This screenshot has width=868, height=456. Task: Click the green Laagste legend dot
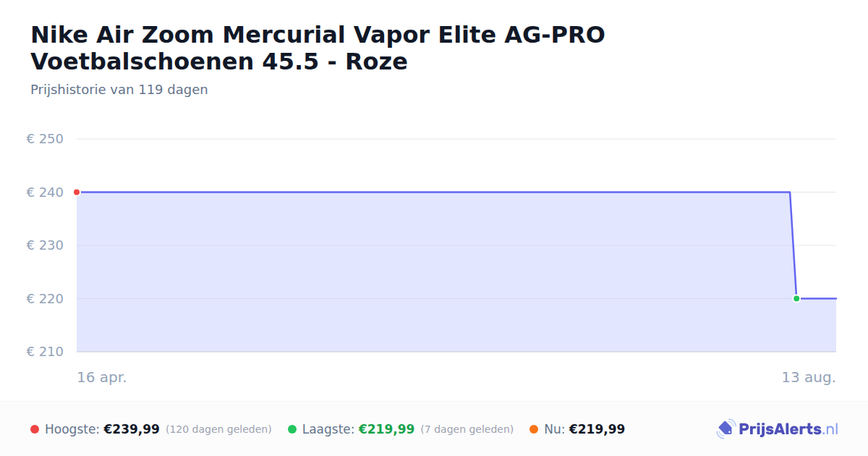point(292,429)
